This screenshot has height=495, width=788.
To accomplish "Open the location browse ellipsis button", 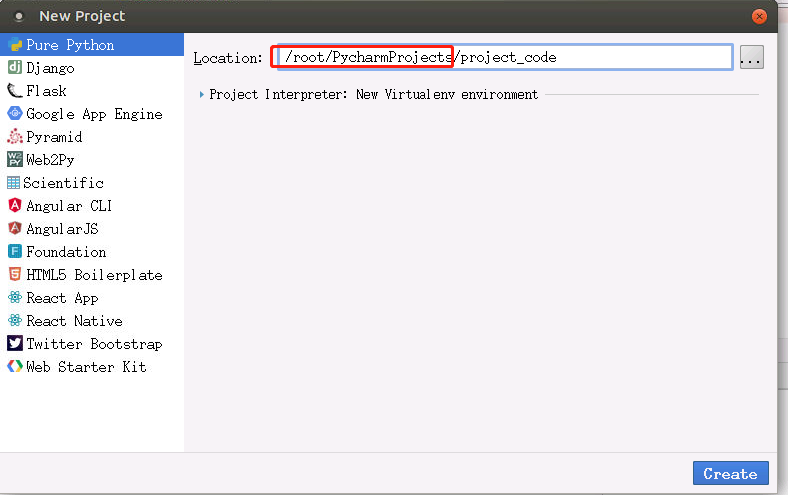I will point(752,57).
